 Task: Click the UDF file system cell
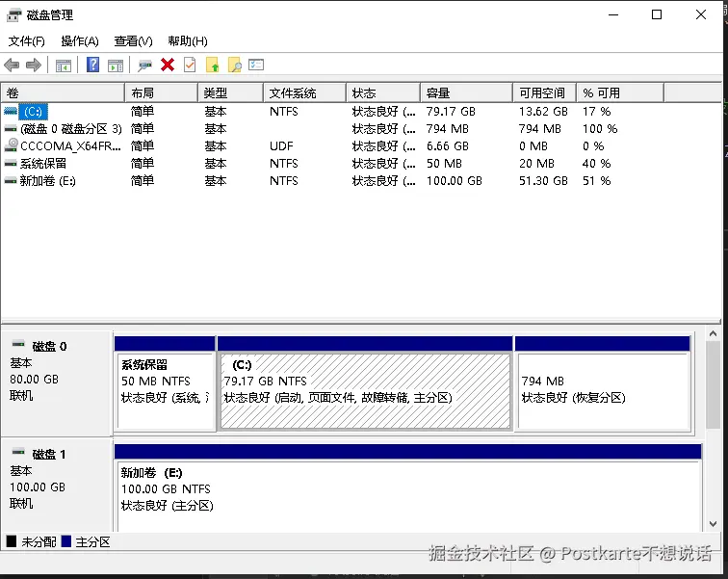pos(281,146)
